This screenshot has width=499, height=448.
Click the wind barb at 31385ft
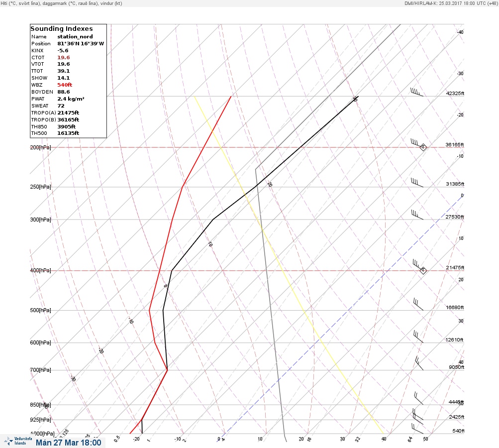point(417,183)
